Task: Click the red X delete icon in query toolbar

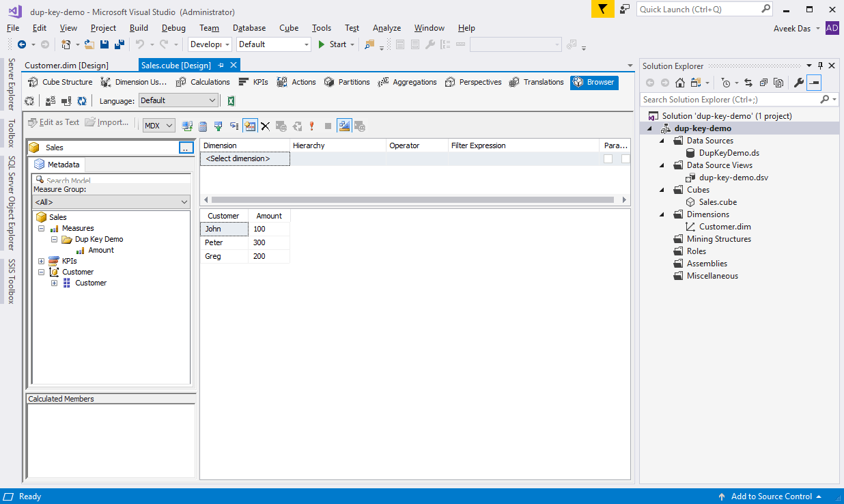Action: pyautogui.click(x=265, y=126)
